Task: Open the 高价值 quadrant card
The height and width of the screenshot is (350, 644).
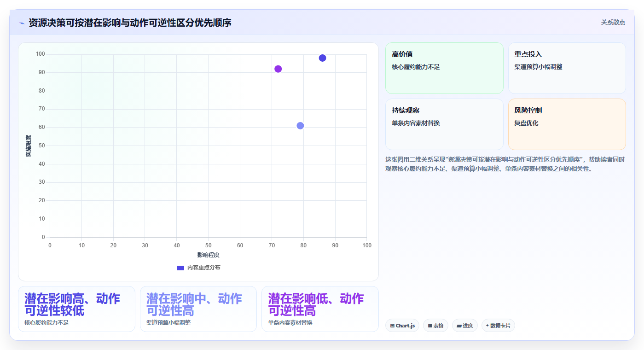Action: click(x=444, y=68)
